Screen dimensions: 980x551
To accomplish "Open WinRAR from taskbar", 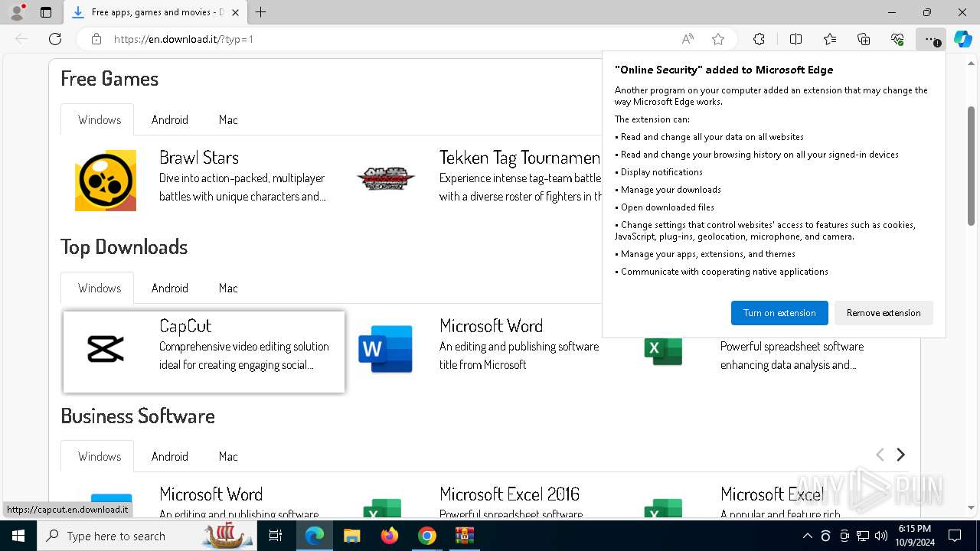I will pos(465,536).
